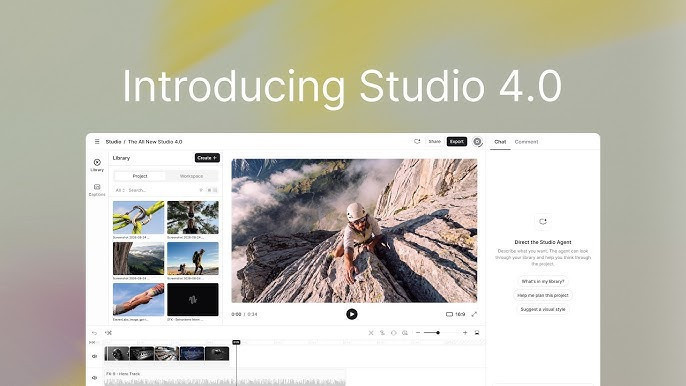Select the second video clip in timeline
This screenshot has width=686, height=386.
point(142,354)
